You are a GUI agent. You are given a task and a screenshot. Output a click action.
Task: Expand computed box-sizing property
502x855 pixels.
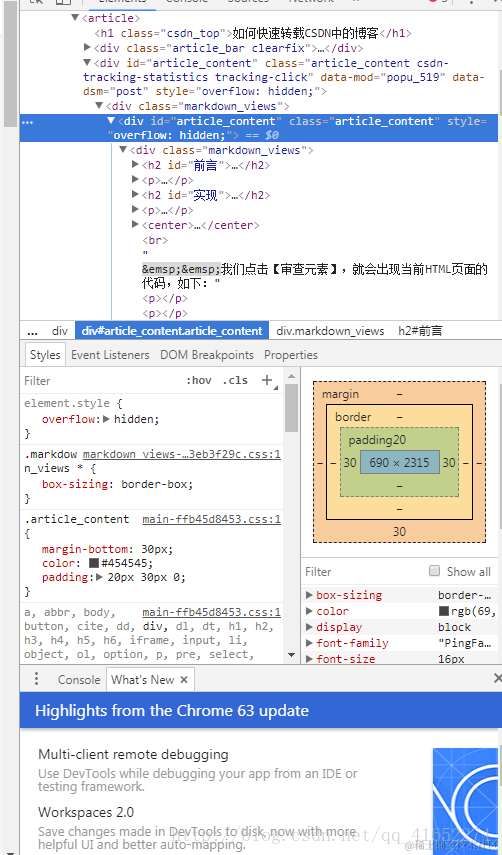pos(309,595)
